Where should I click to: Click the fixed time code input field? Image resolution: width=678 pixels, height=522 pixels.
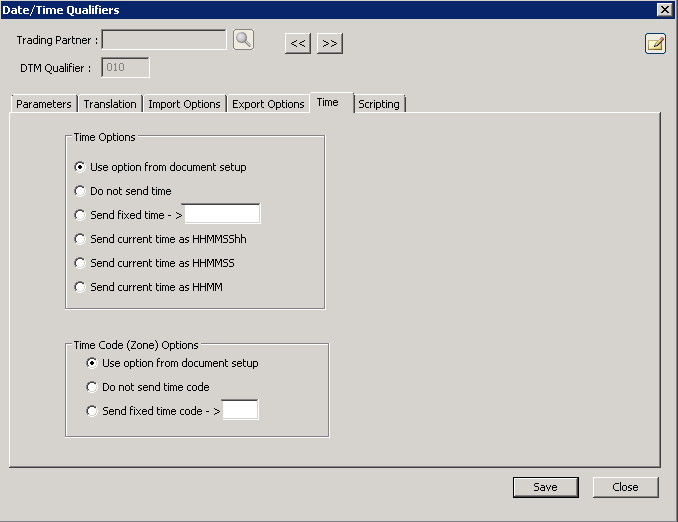pos(240,410)
